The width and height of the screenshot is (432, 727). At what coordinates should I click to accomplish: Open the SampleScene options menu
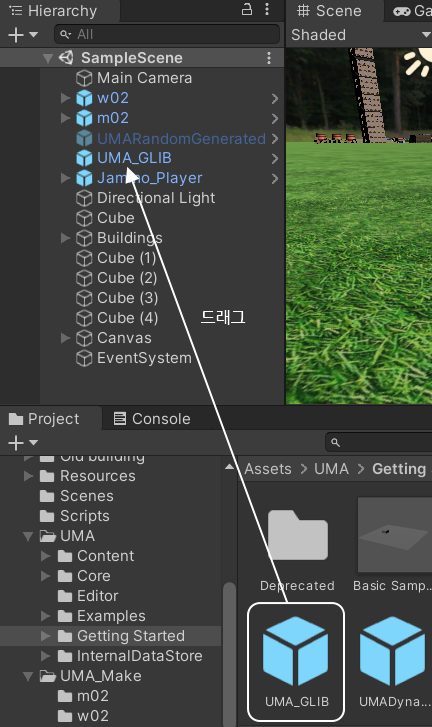coord(269,58)
